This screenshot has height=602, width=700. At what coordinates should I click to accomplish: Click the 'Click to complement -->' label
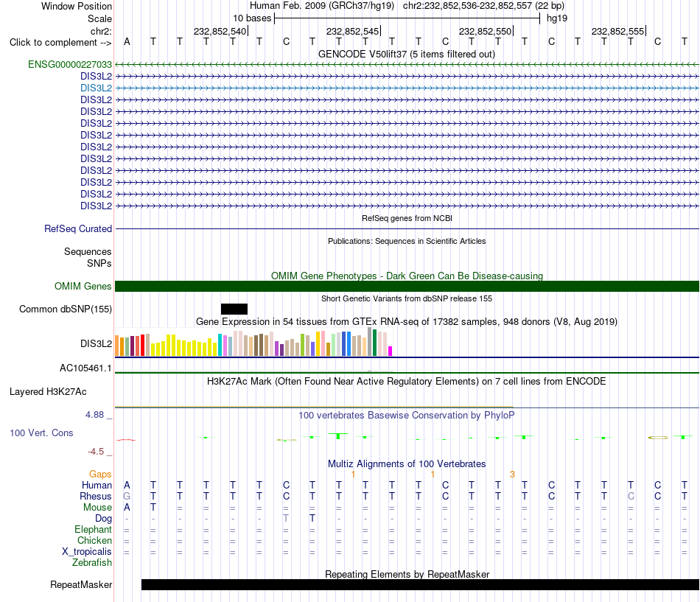pos(60,43)
